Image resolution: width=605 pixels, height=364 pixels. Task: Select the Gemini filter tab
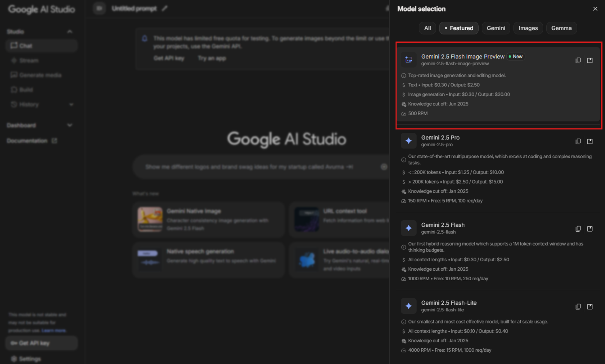(496, 28)
